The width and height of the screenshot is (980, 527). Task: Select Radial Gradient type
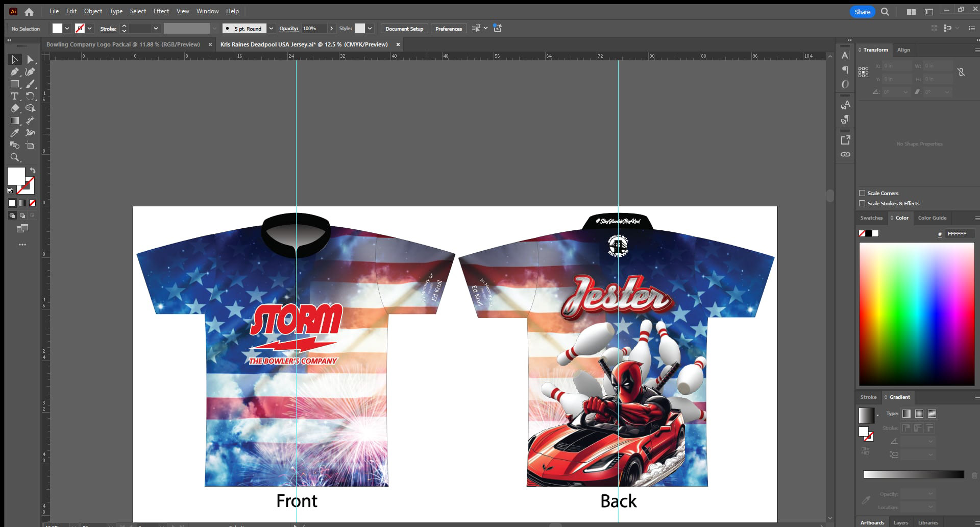[919, 414]
